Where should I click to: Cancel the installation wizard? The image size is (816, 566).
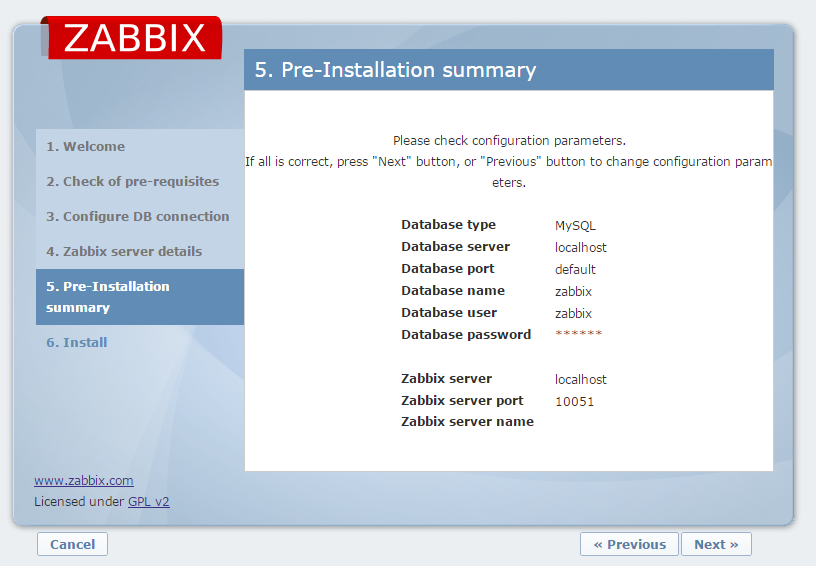[72, 544]
